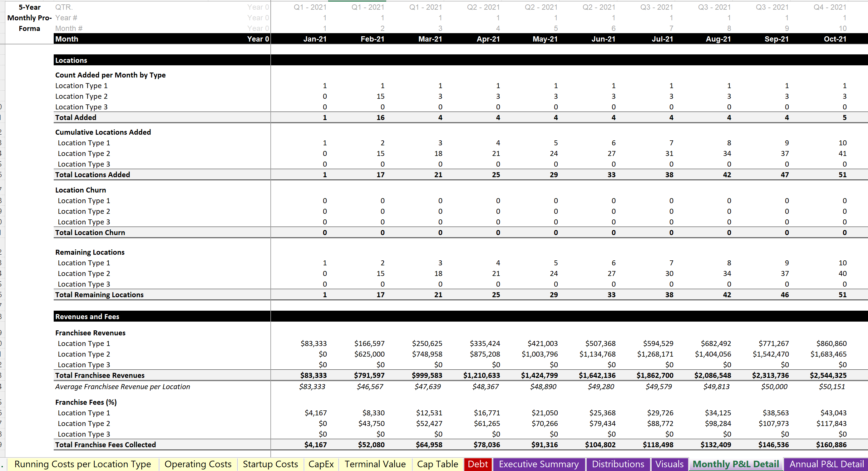
Task: Click Feb-21 Location Type 2 count added value 15
Action: 380,96
